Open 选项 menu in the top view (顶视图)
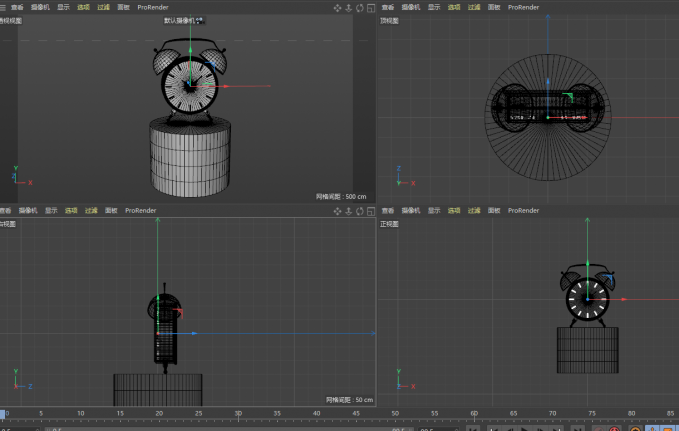 pos(454,7)
